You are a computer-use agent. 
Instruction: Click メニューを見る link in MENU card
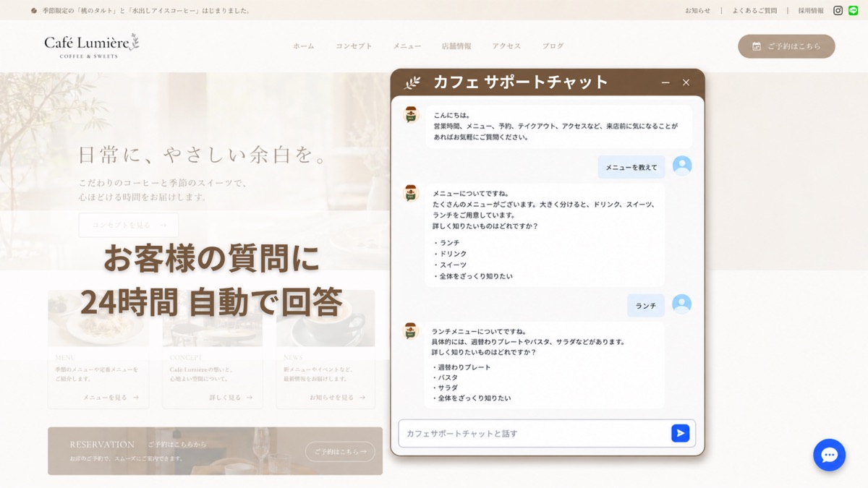click(110, 397)
